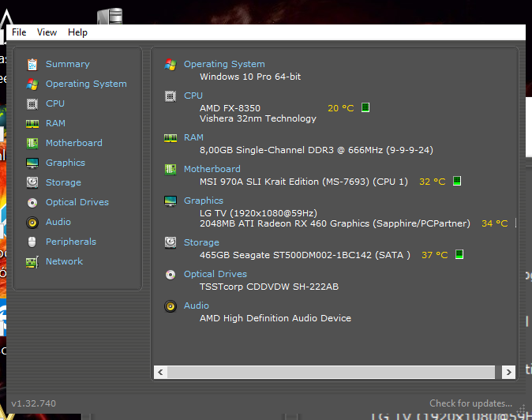
Task: Click the Optical Drives heading link in summary
Action: [x=215, y=274]
